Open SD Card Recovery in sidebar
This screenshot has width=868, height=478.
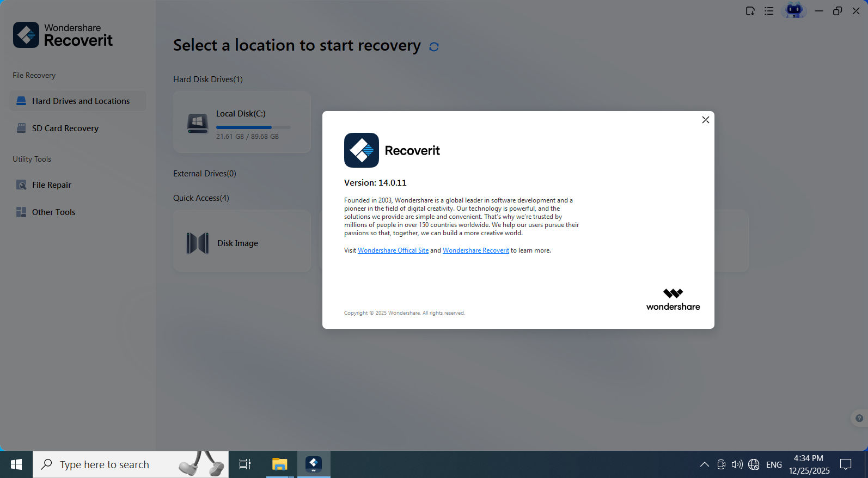tap(78, 128)
